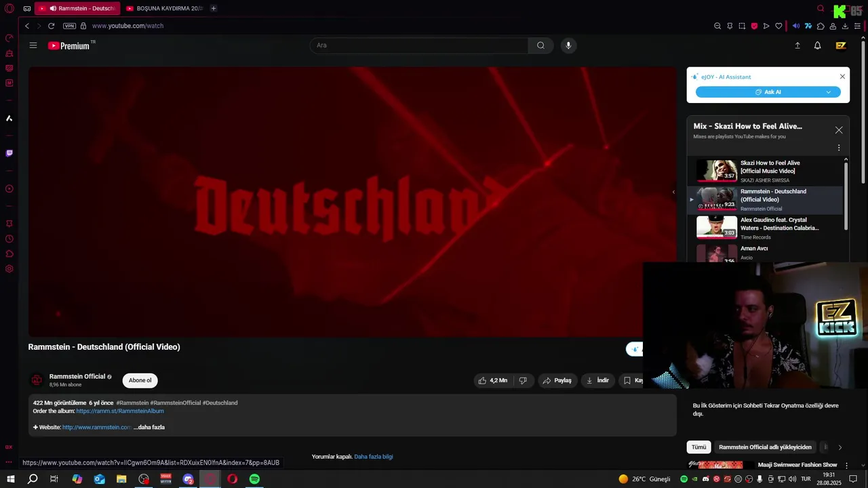The height and width of the screenshot is (488, 868).
Task: Open the extensions cube icon
Action: (821, 26)
